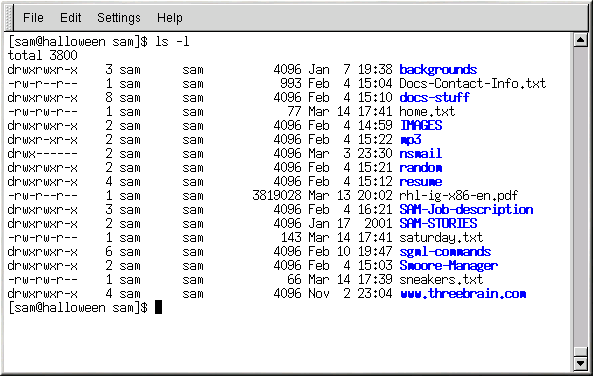Image resolution: width=593 pixels, height=376 pixels.
Task: Click the scrollbar up arrow
Action: coord(581,40)
